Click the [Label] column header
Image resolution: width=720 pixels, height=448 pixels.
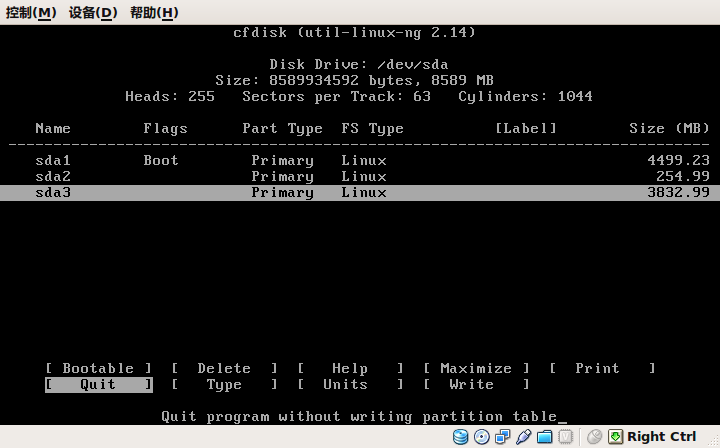click(525, 128)
